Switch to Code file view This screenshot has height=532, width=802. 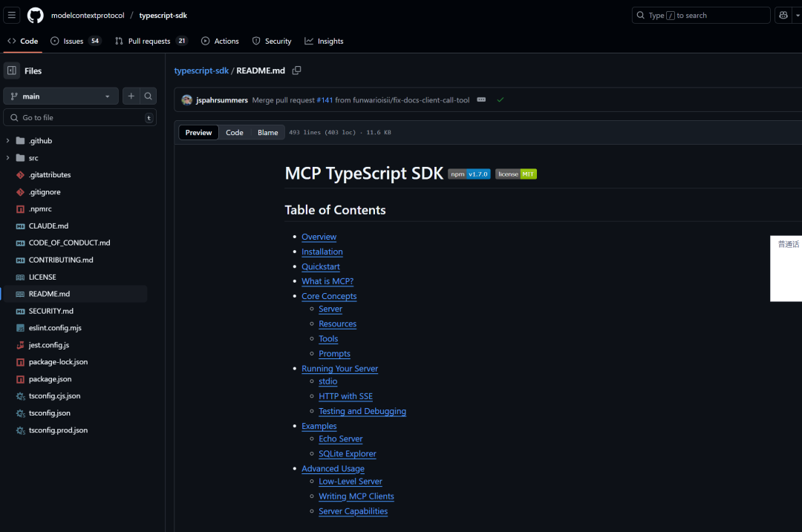235,132
